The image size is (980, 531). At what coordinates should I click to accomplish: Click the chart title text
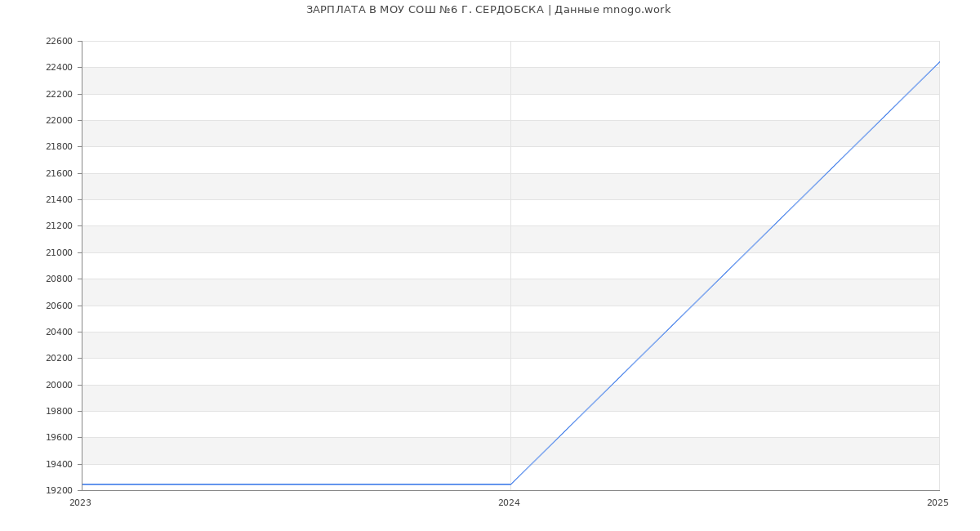tap(488, 10)
